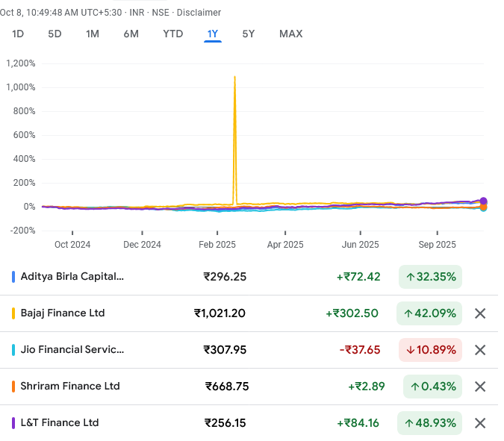504x441 pixels.
Task: Click the Feb 2025 axis label
Action: [217, 245]
